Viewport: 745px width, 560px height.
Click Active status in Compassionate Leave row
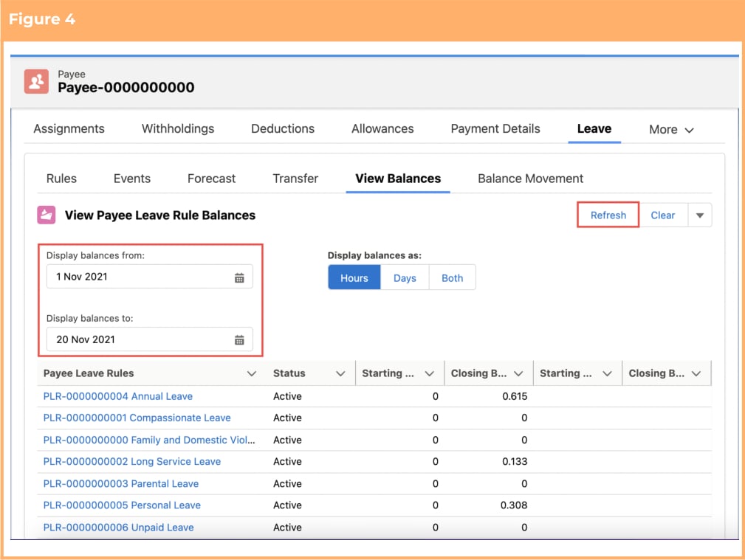(287, 418)
